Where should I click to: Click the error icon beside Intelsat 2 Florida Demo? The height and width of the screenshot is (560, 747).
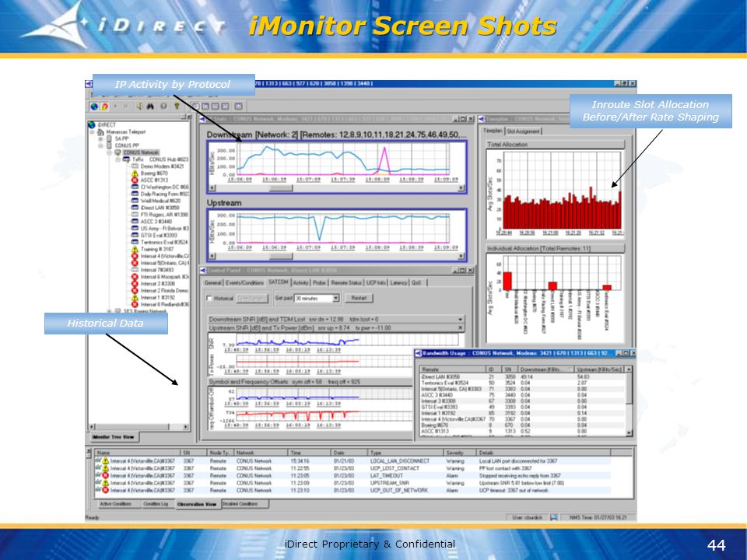pos(135,290)
